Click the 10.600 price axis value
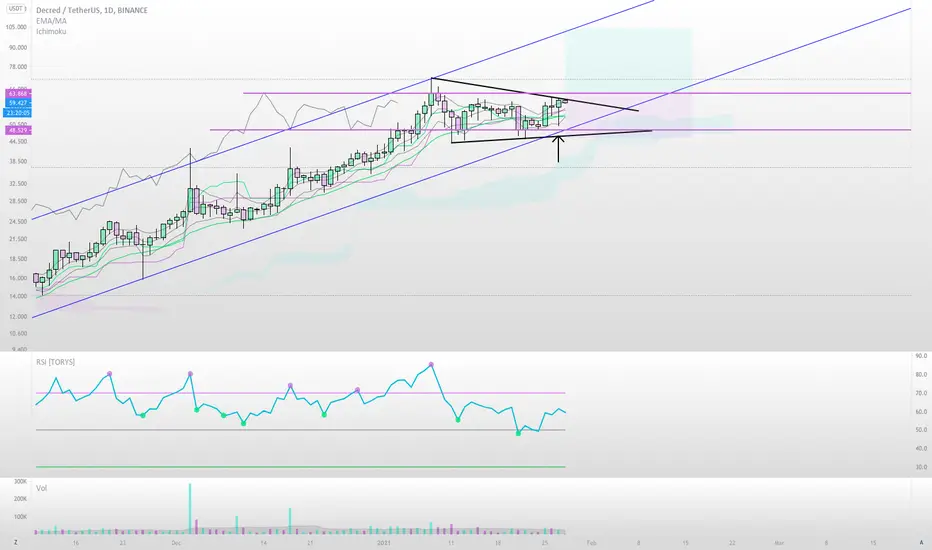The height and width of the screenshot is (550, 932). (x=18, y=334)
